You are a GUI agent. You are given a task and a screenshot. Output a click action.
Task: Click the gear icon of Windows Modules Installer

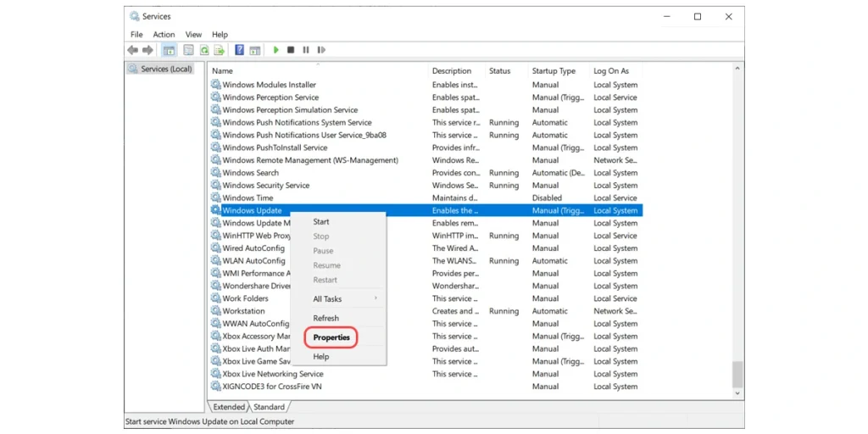pyautogui.click(x=216, y=85)
